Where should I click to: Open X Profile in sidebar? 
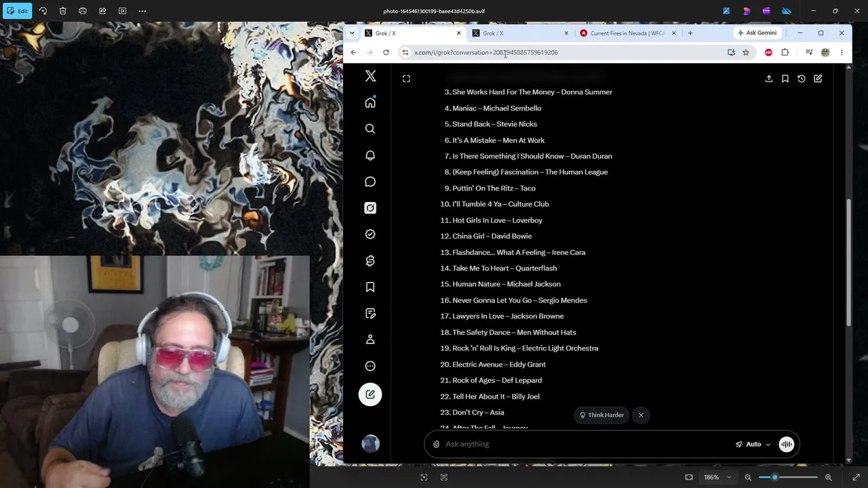[370, 340]
